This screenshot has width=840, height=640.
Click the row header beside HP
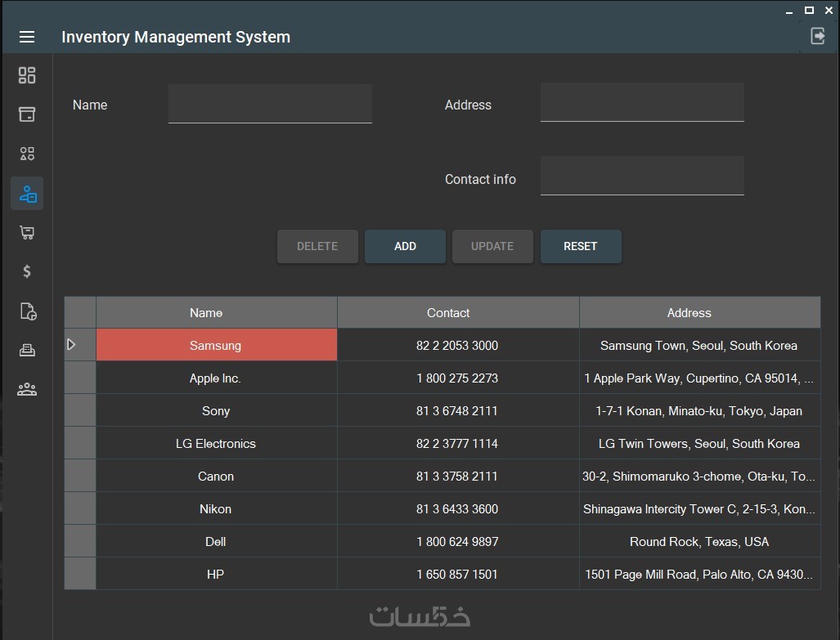80,574
